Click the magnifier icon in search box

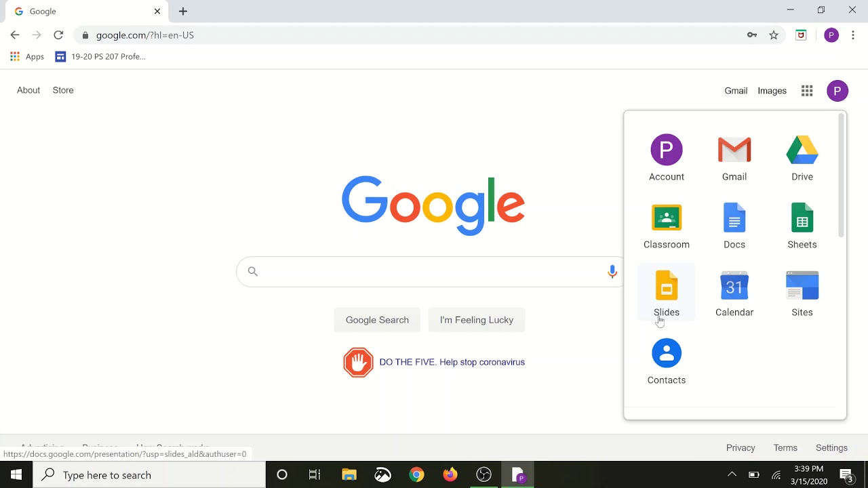(x=253, y=272)
